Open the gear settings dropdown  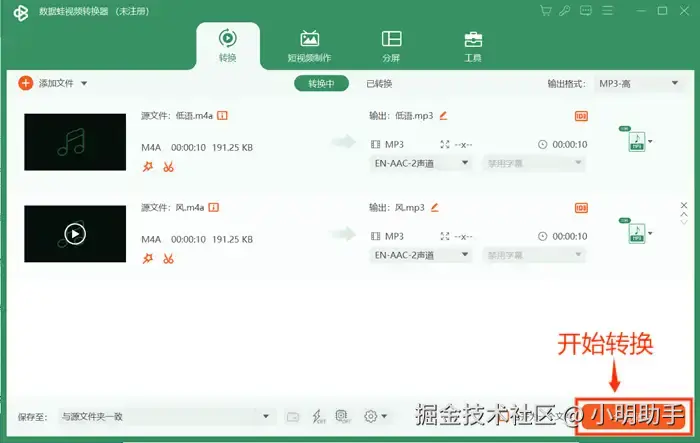click(375, 417)
